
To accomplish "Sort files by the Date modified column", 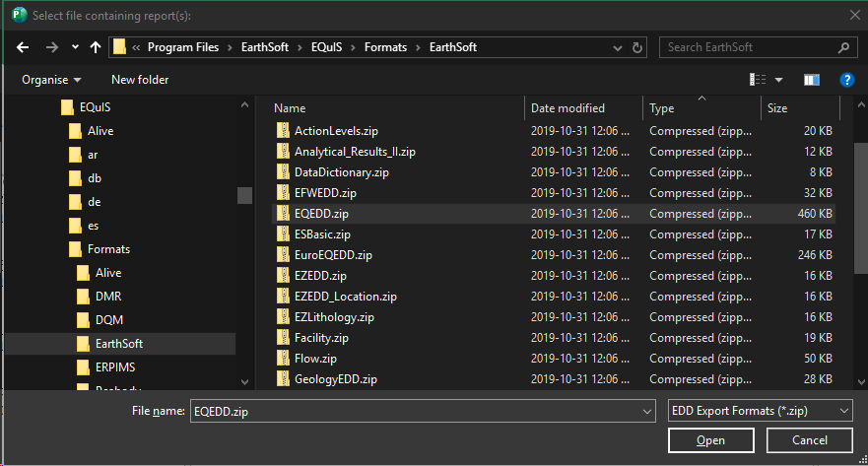I will point(568,108).
